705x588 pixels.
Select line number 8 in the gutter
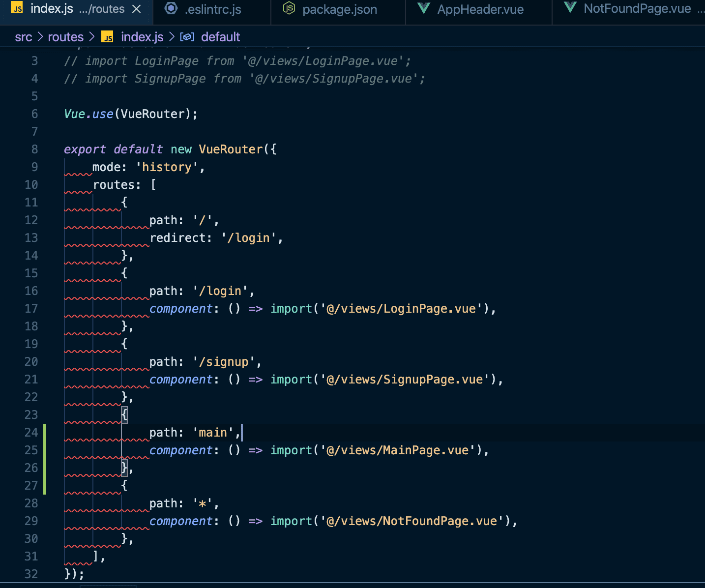[34, 149]
